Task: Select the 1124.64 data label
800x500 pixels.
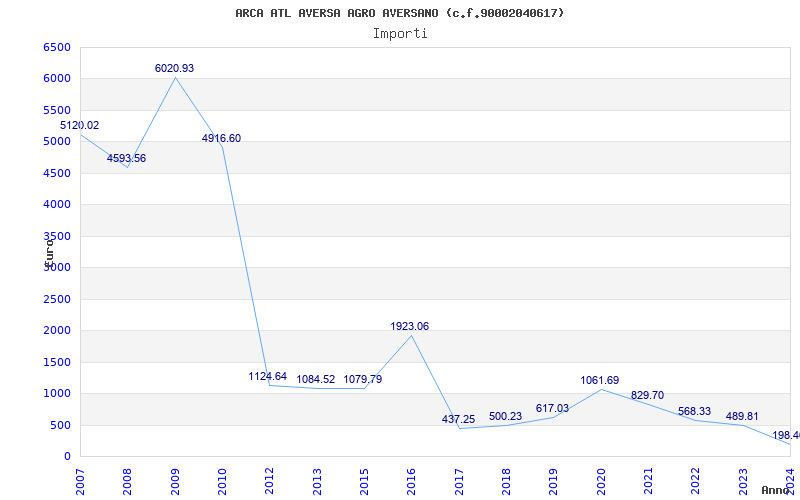Action: 268,377
